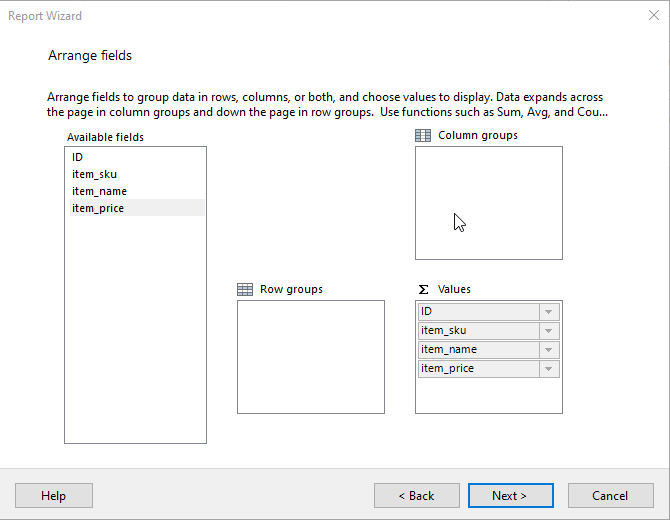This screenshot has height=520, width=670.
Task: Select the ID entry in Values list
Action: click(x=479, y=312)
